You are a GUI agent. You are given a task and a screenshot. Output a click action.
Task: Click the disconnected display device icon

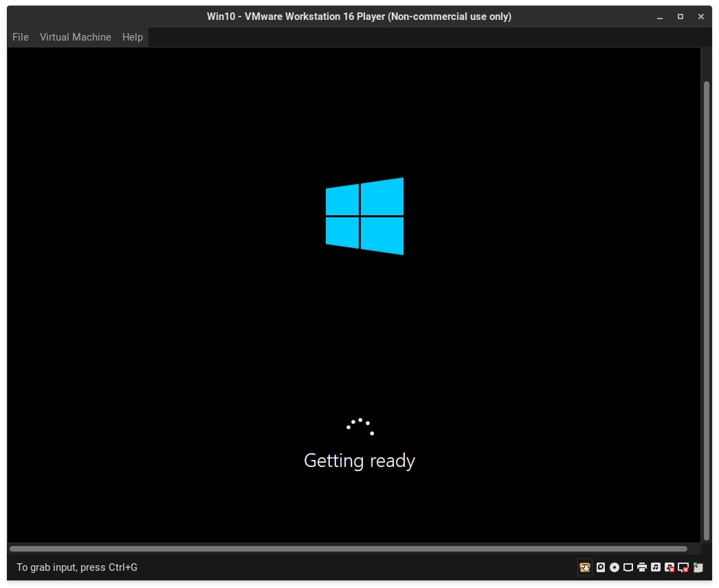[x=683, y=567]
